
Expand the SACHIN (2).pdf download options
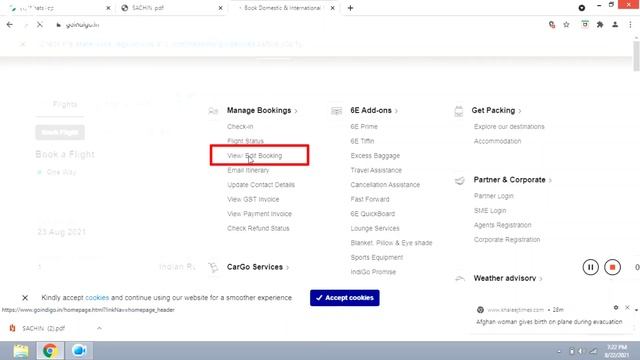tap(99, 328)
